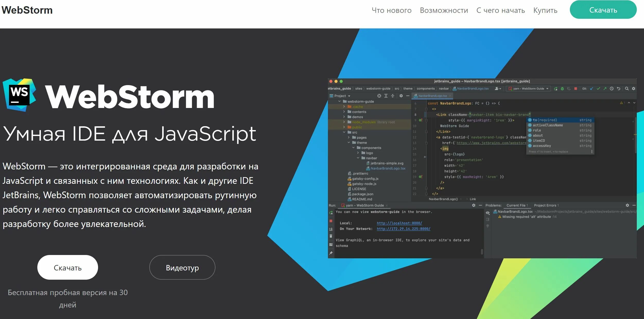Open Project panel gear options
The image size is (644, 319).
401,96
